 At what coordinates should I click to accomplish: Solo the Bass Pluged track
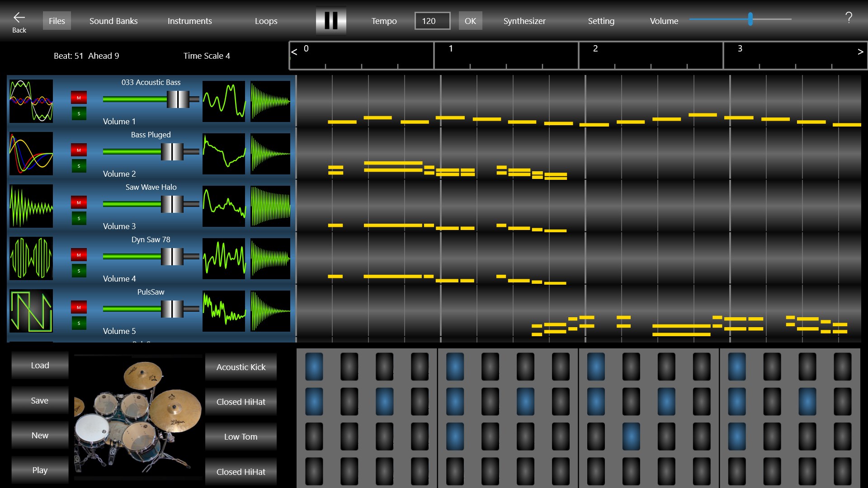click(x=79, y=165)
